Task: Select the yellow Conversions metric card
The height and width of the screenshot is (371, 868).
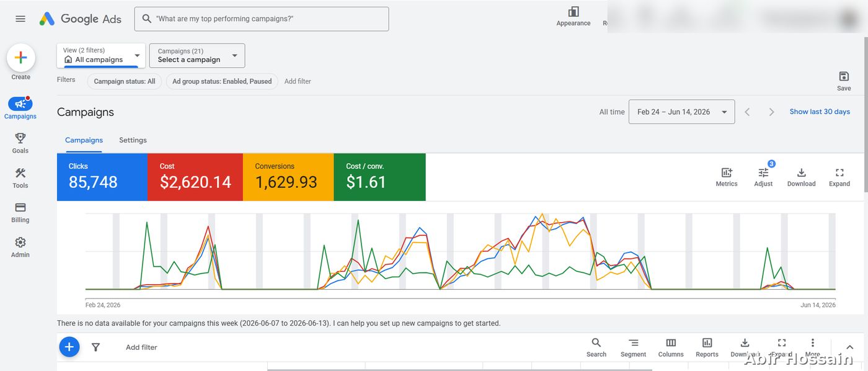Action: (288, 177)
